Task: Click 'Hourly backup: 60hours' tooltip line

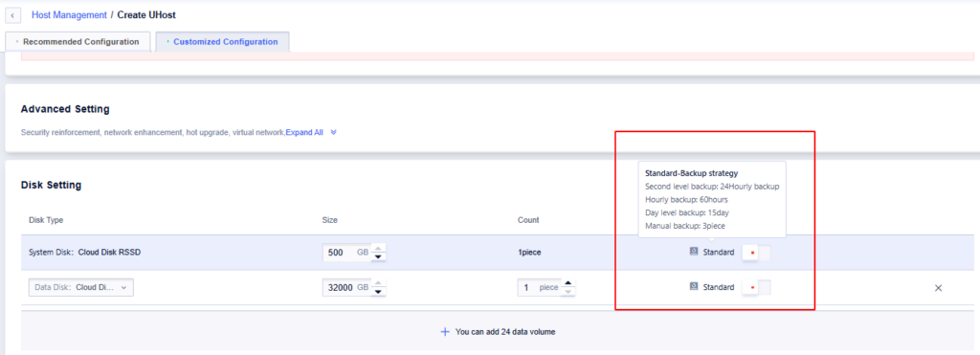Action: tap(686, 199)
